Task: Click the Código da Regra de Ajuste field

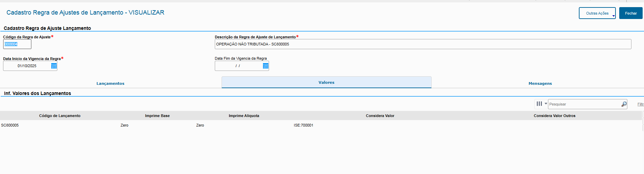Action: pyautogui.click(x=17, y=44)
